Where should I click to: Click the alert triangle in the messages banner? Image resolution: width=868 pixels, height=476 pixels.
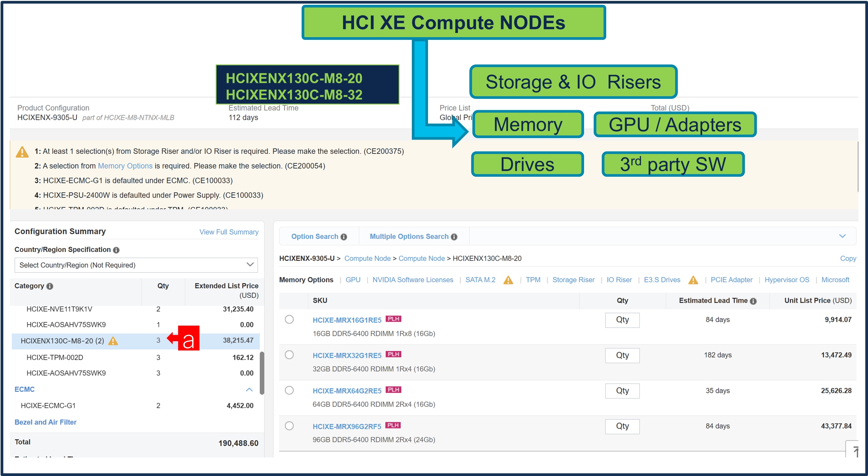coord(22,152)
